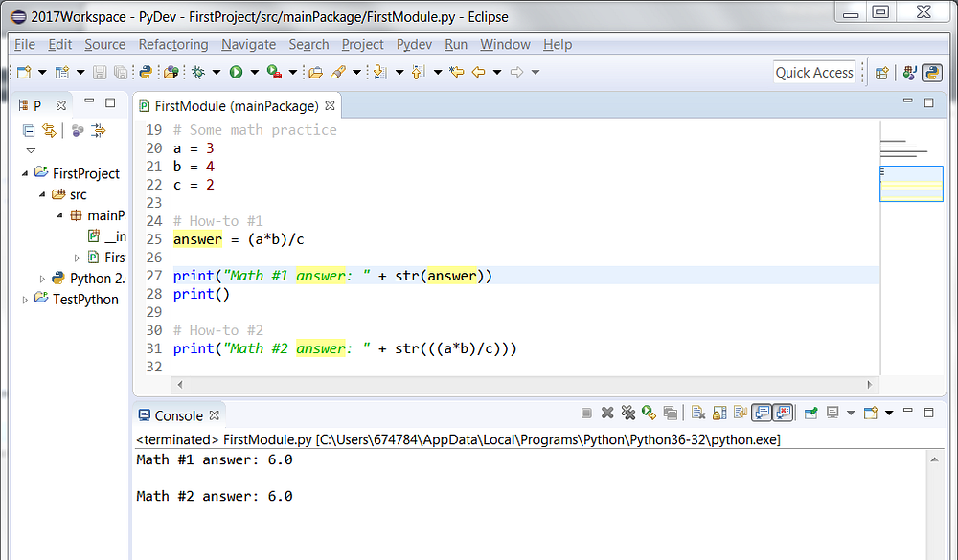Collapse the FirstProject tree node
Viewport: 958px width, 560px height.
tap(25, 173)
